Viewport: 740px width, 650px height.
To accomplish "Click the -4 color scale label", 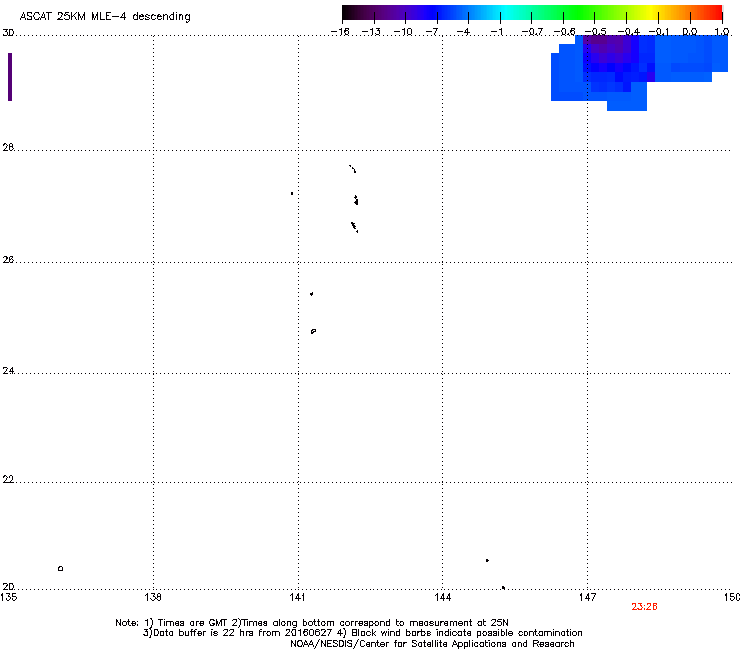I will (463, 32).
